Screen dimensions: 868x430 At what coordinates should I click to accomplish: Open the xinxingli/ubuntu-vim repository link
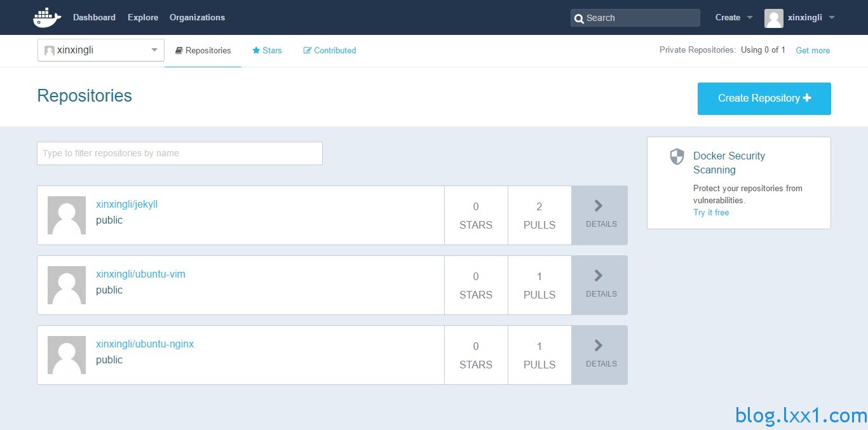click(x=140, y=274)
